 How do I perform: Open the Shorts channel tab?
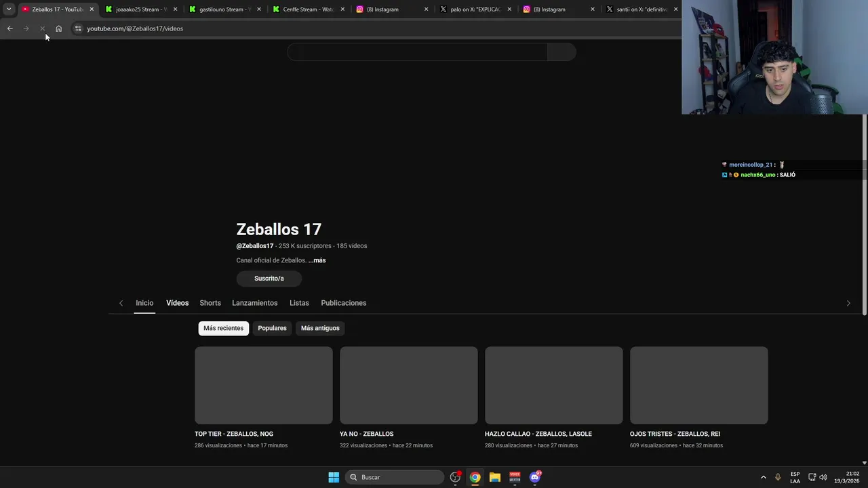point(210,303)
